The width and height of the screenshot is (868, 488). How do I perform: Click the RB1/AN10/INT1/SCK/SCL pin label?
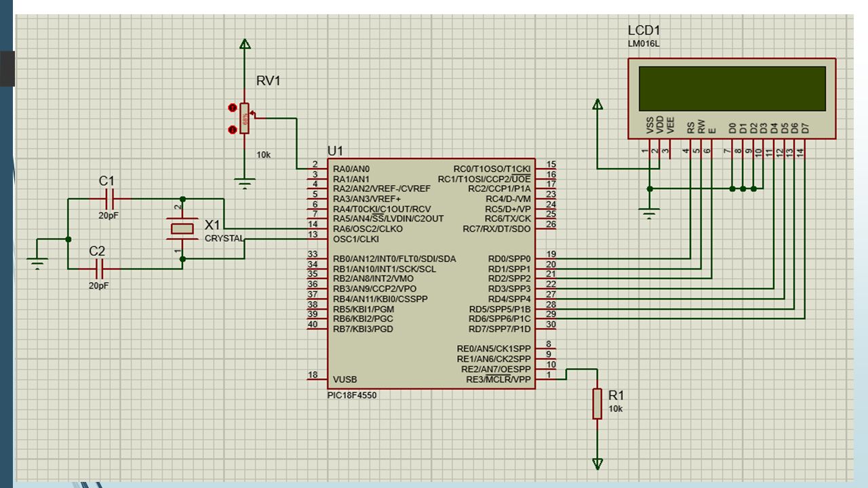click(x=384, y=269)
